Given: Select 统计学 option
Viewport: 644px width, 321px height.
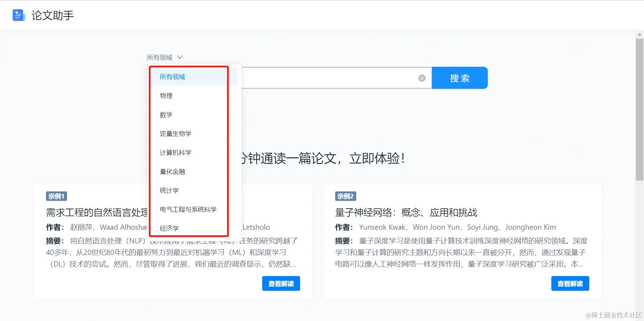Looking at the screenshot, I should [x=194, y=190].
